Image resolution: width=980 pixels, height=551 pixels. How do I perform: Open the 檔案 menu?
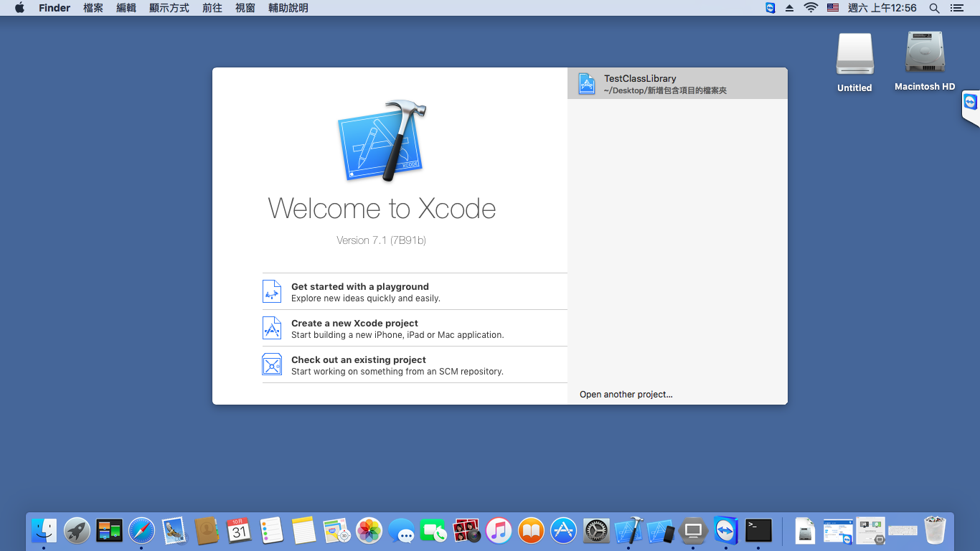(93, 8)
